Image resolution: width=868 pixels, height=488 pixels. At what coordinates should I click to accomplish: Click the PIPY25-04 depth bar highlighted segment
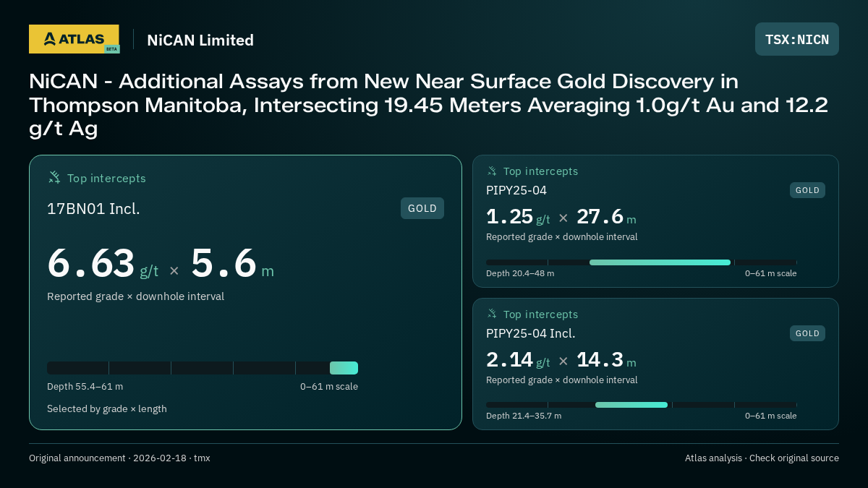tap(660, 262)
